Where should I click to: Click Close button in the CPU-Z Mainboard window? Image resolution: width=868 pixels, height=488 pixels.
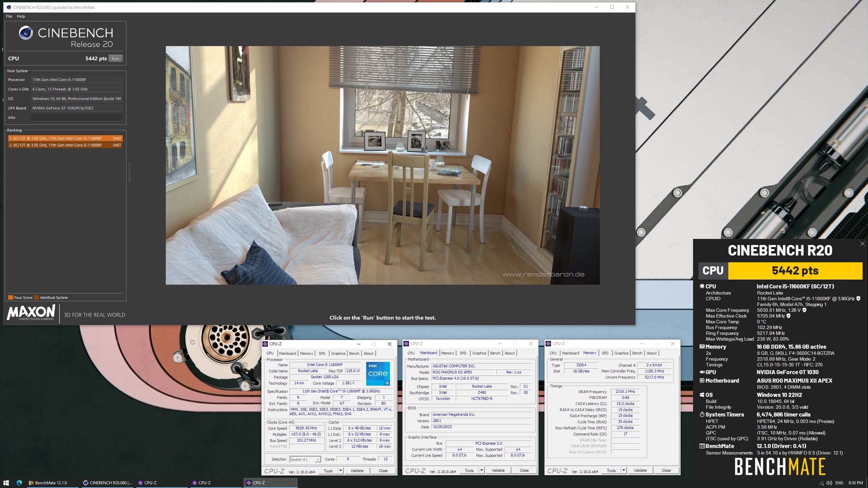[x=524, y=470]
